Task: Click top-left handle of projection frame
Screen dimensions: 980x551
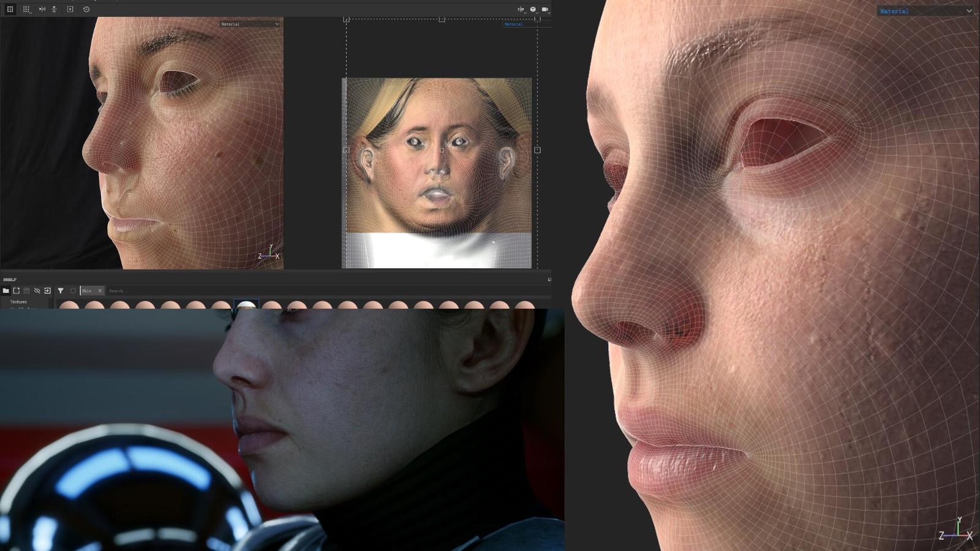Action: click(347, 20)
